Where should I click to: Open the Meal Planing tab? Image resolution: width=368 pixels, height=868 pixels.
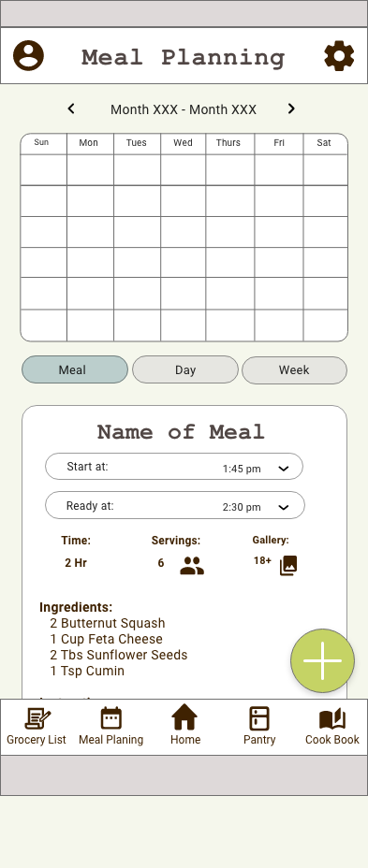pyautogui.click(x=110, y=726)
